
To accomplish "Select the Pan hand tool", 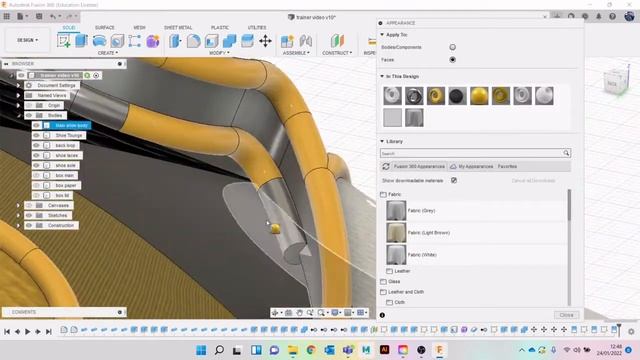I will click(x=299, y=313).
